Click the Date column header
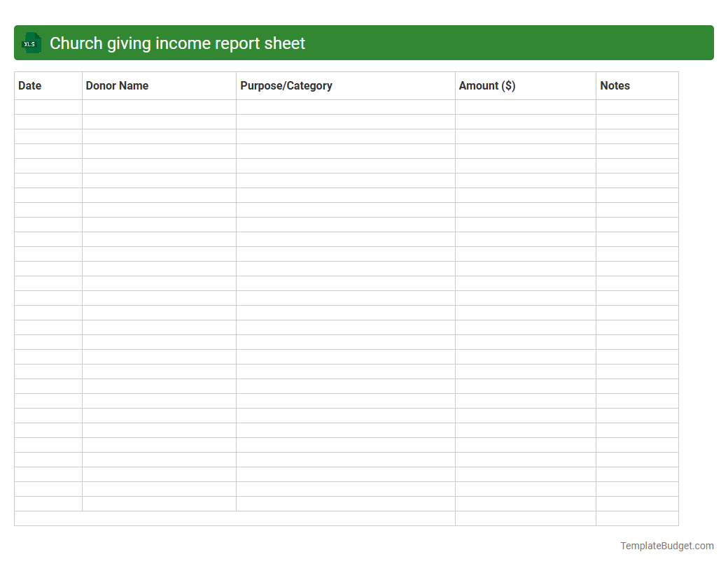The height and width of the screenshot is (566, 728). point(29,85)
